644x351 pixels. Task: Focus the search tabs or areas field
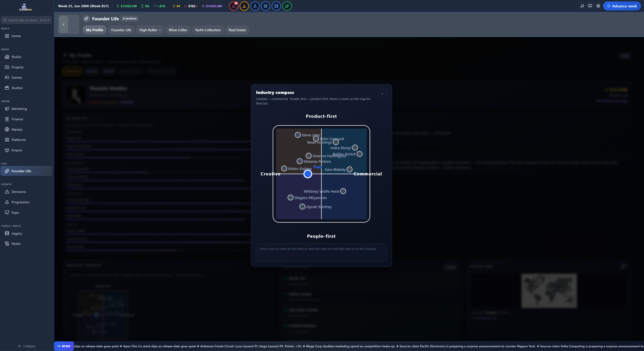pyautogui.click(x=26, y=20)
